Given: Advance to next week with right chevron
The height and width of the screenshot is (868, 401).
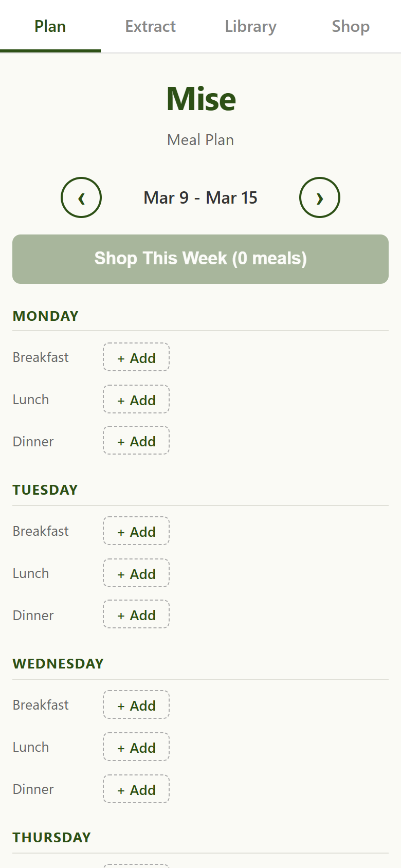Looking at the screenshot, I should [x=319, y=197].
